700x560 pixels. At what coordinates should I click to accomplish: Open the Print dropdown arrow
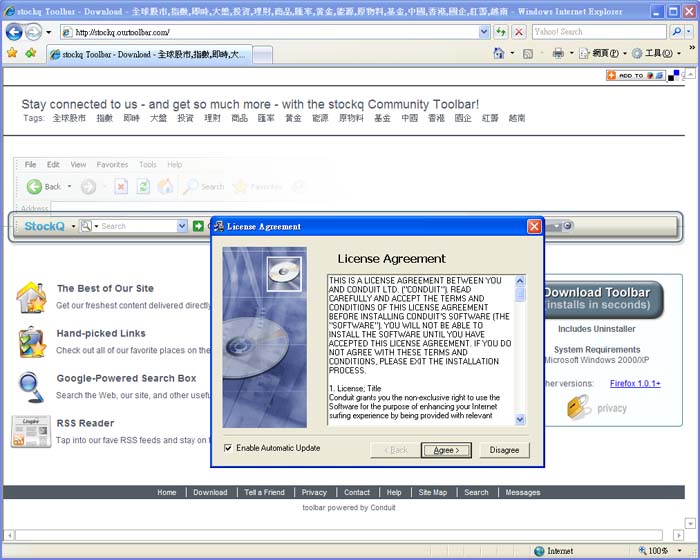(x=571, y=54)
